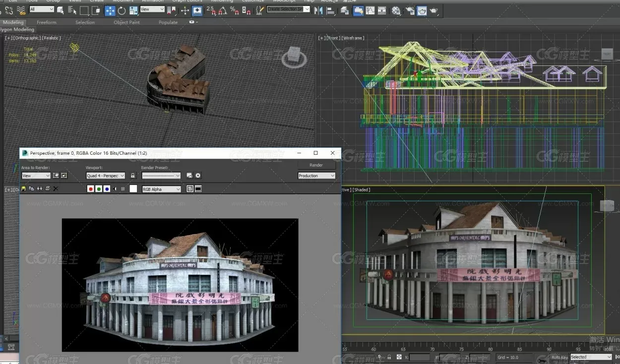The image size is (620, 364).
Task: Activate the Select and Scale tool
Action: [134, 10]
